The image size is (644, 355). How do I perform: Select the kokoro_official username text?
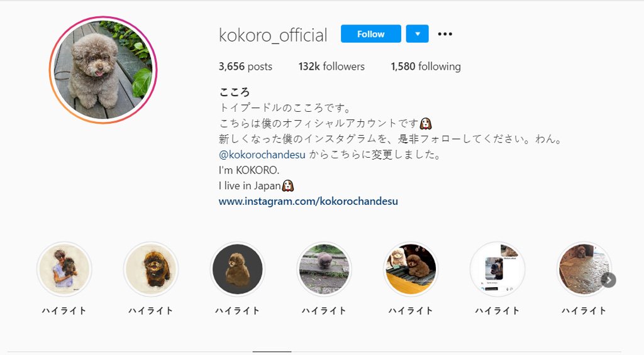point(273,35)
